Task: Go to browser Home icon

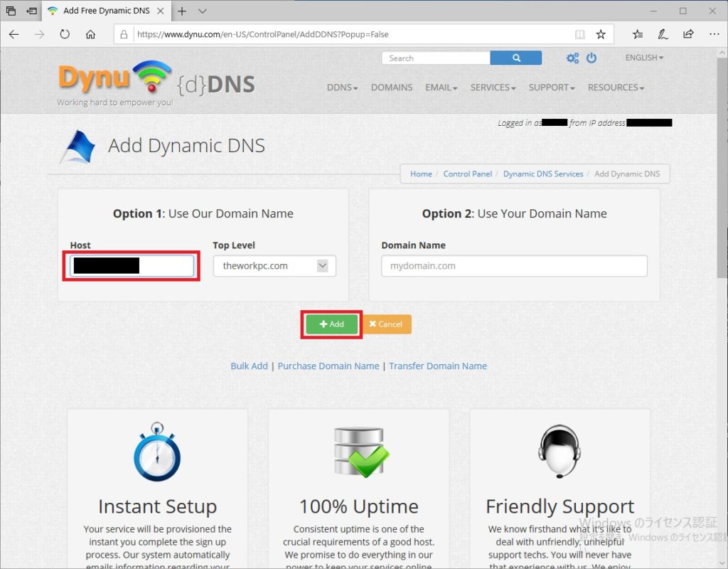Action: 90,34
